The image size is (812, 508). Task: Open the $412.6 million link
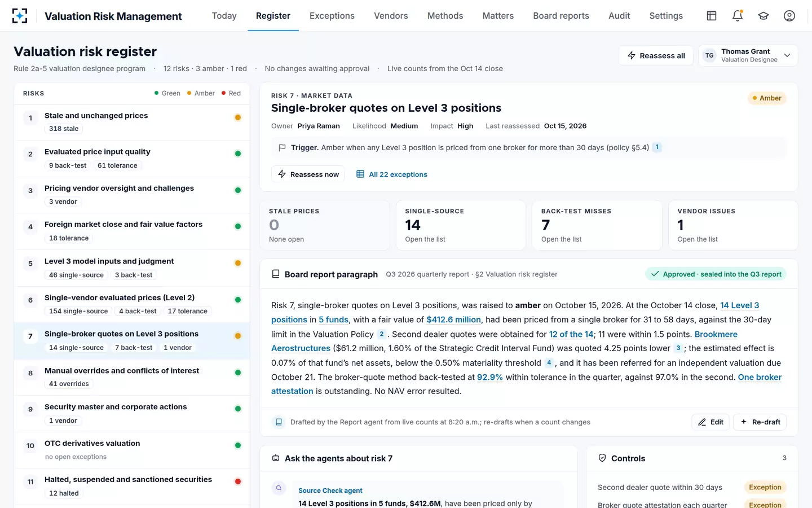[x=453, y=319]
